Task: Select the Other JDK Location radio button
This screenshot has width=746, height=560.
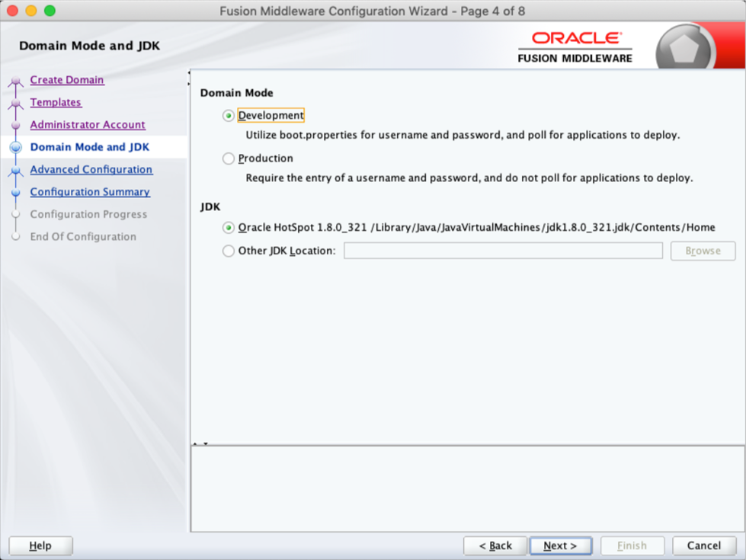Action: (x=229, y=251)
